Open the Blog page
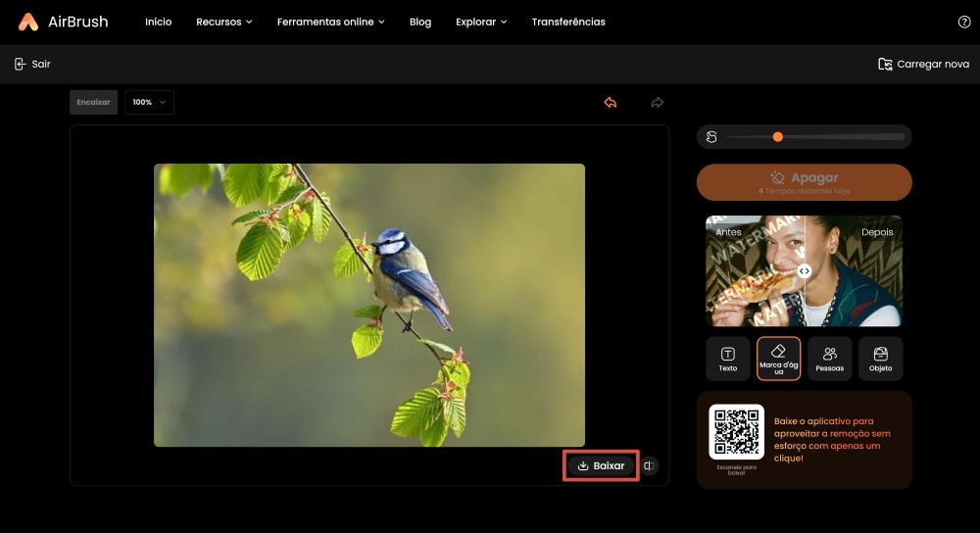Viewport: 980px width, 533px height. click(x=420, y=22)
